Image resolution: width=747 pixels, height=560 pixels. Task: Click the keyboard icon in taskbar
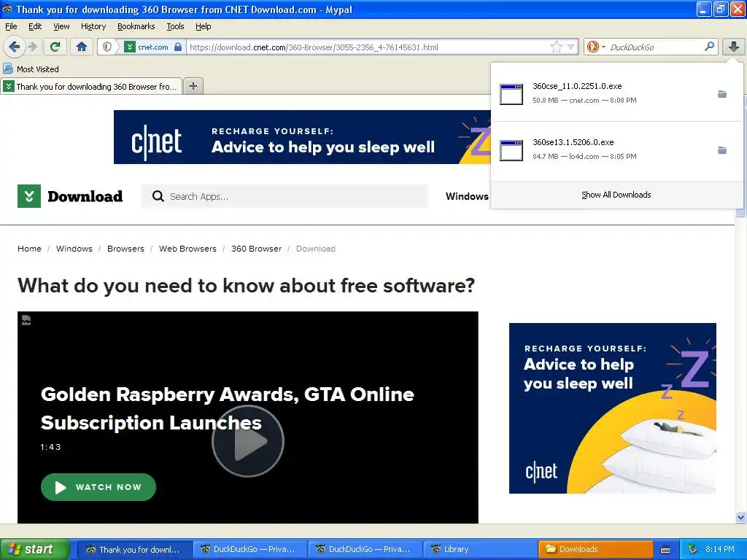click(x=665, y=550)
